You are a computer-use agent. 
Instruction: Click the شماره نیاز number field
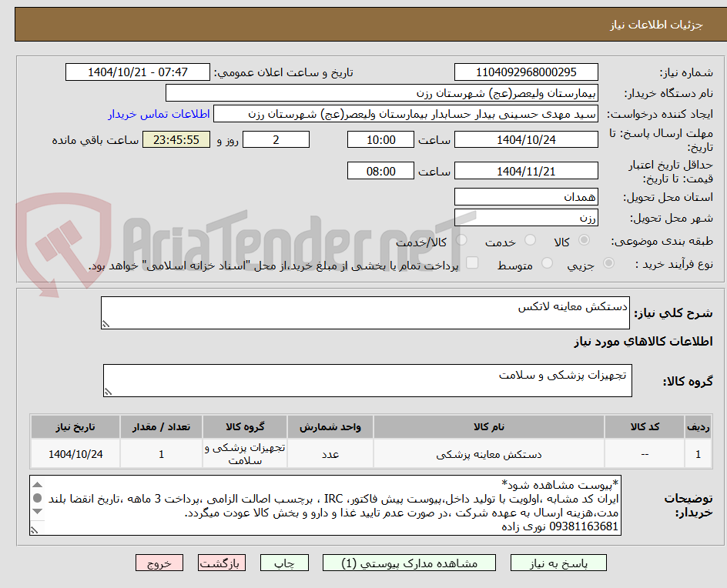[526, 72]
